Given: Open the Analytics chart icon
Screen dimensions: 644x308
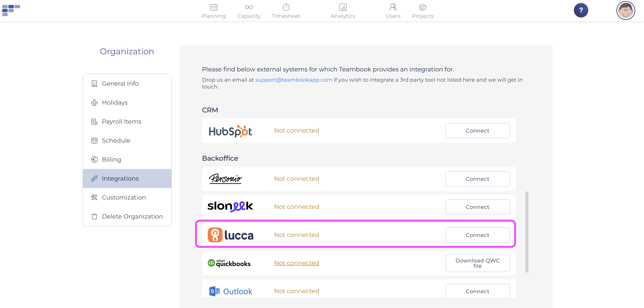Looking at the screenshot, I should pos(343,7).
